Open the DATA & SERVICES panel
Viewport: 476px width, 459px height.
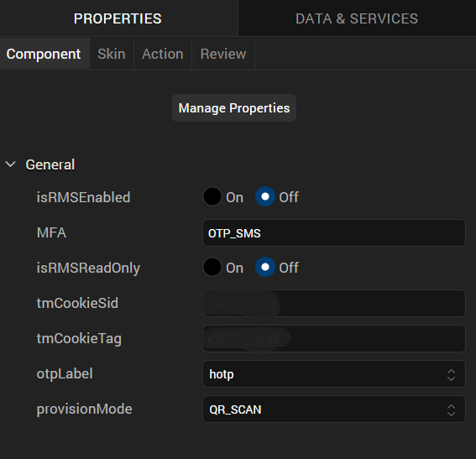[x=357, y=18]
